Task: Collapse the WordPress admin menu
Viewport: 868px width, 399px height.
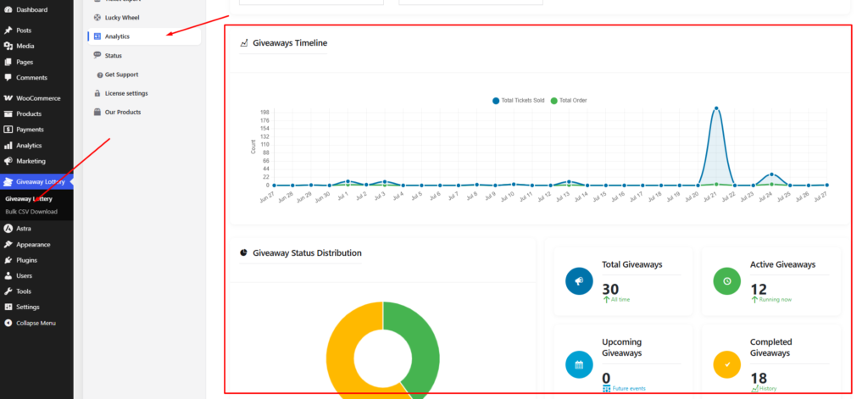Action: point(36,324)
